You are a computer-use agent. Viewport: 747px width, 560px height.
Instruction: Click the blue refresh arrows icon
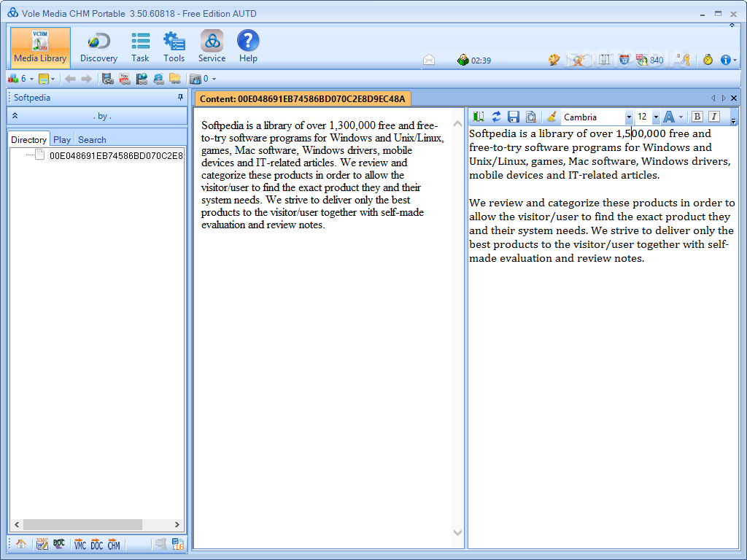[x=496, y=117]
